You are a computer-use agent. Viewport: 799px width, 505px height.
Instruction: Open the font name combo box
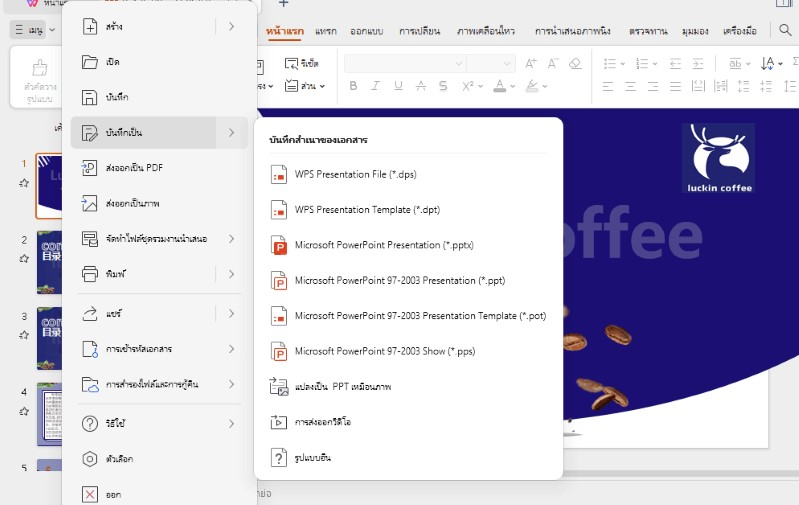coord(405,64)
